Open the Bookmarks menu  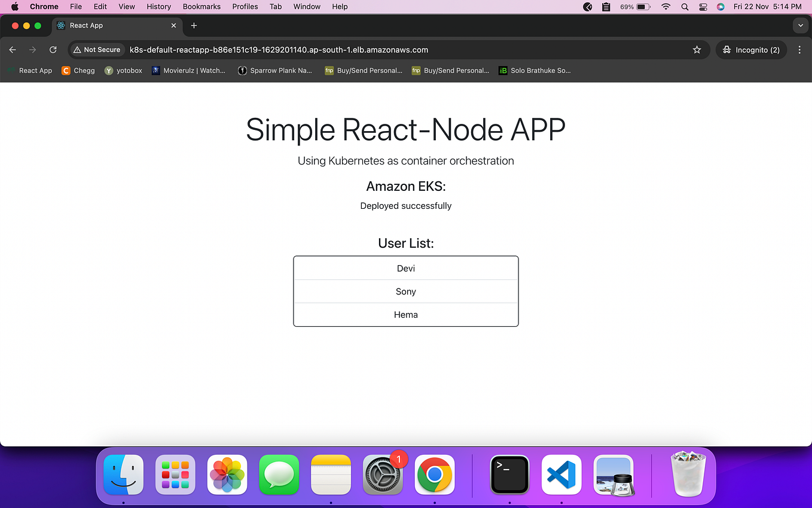(202, 7)
